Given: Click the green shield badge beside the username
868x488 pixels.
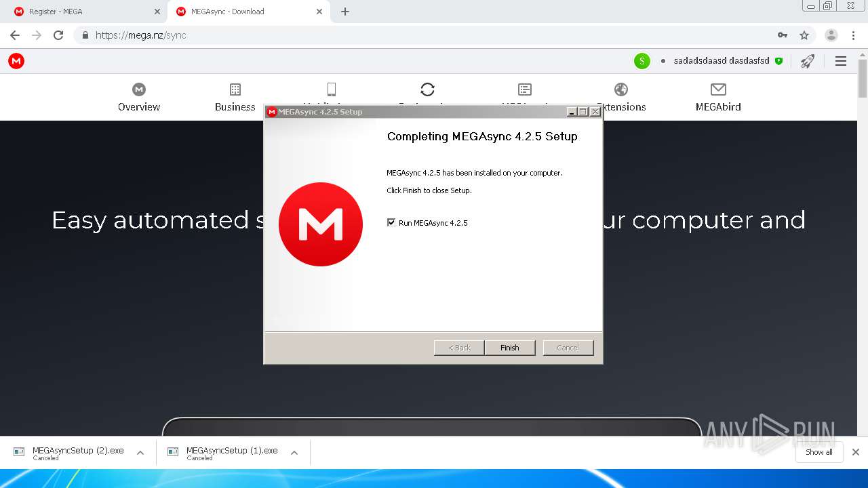Looking at the screenshot, I should pyautogui.click(x=778, y=61).
